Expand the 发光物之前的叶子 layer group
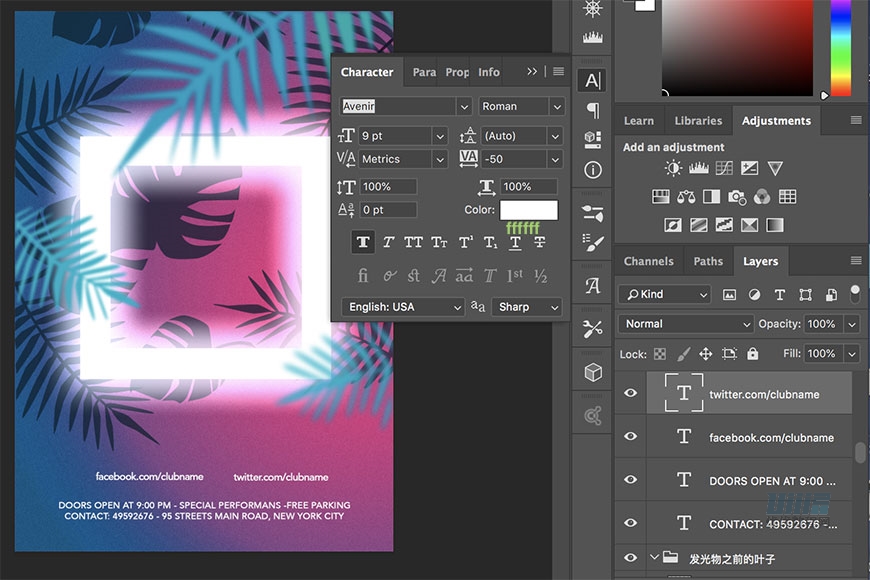The height and width of the screenshot is (580, 870). (x=656, y=558)
